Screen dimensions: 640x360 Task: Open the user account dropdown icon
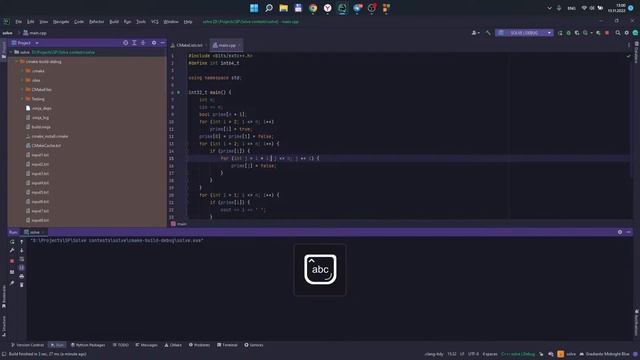475,33
